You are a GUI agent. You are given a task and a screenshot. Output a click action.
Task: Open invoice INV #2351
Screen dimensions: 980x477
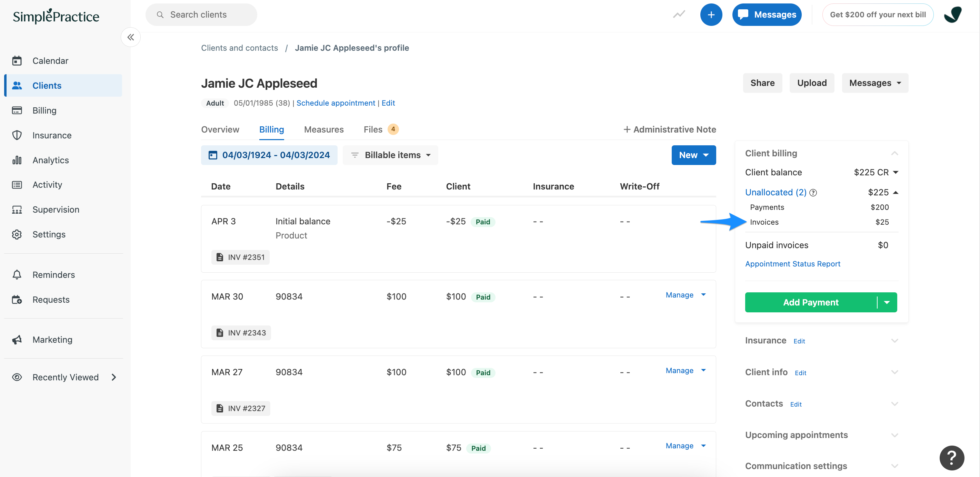pyautogui.click(x=240, y=257)
